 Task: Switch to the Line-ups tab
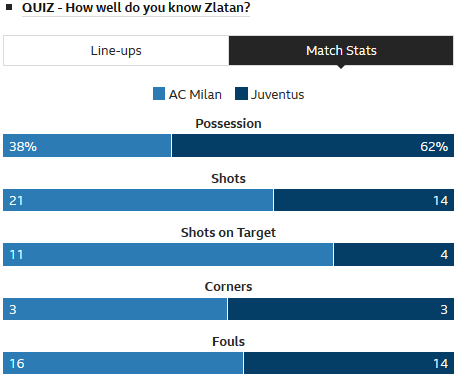click(x=116, y=51)
